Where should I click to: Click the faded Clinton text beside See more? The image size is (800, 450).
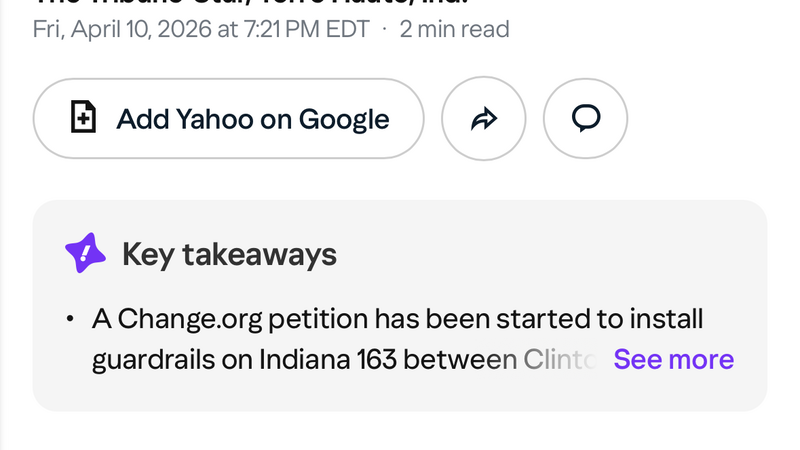point(558,360)
